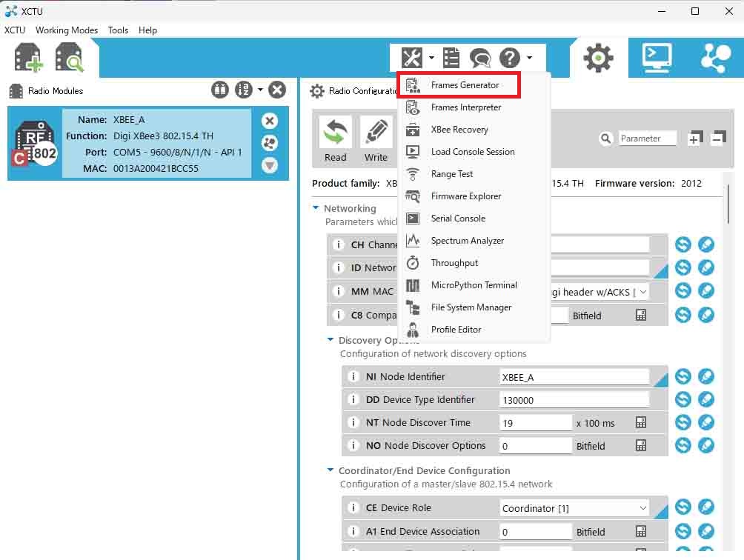This screenshot has height=560, width=744.
Task: Open the MM MAC mode dropdown
Action: pos(643,292)
